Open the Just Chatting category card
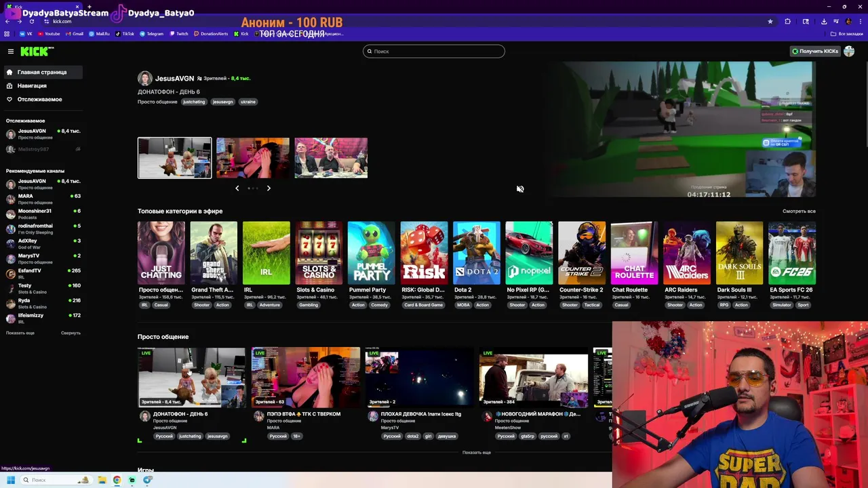Image resolution: width=868 pixels, height=488 pixels. tap(161, 253)
